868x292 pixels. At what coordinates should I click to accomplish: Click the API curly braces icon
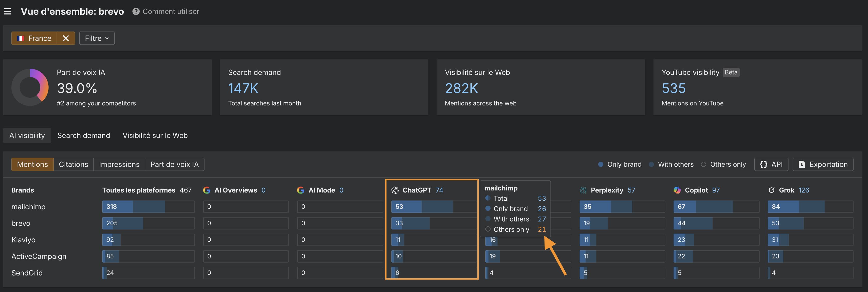(x=763, y=164)
